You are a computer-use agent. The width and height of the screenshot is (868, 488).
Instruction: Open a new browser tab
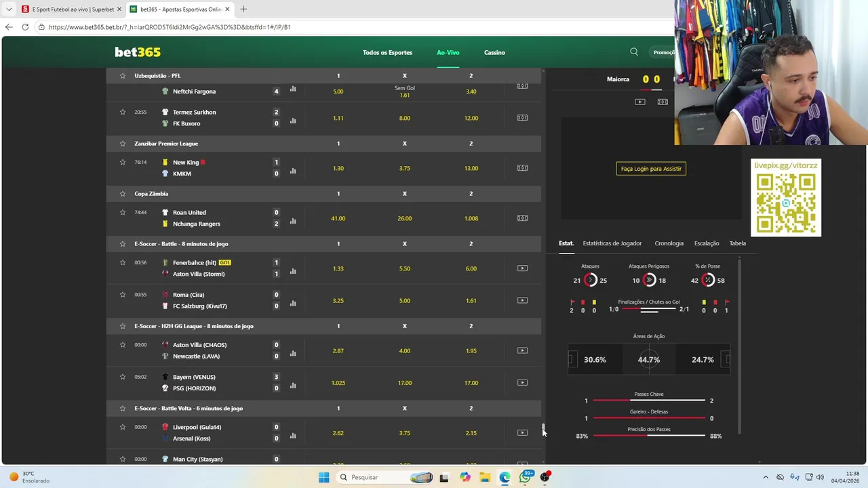tap(243, 9)
